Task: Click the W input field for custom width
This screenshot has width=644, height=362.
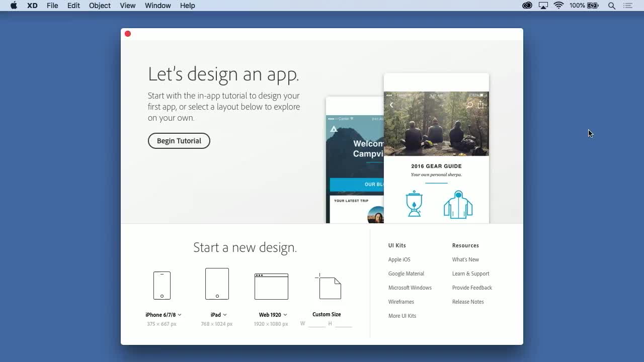Action: [316, 324]
